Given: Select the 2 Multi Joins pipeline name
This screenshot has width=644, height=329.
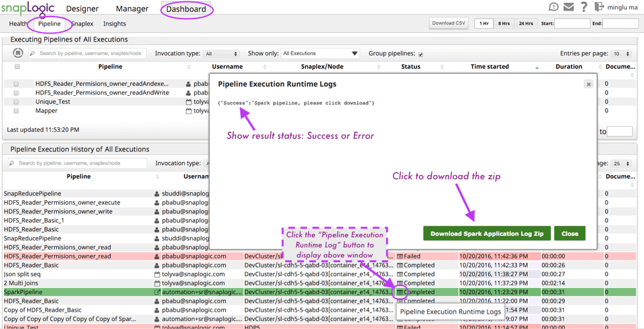Looking at the screenshot, I should click(20, 283).
